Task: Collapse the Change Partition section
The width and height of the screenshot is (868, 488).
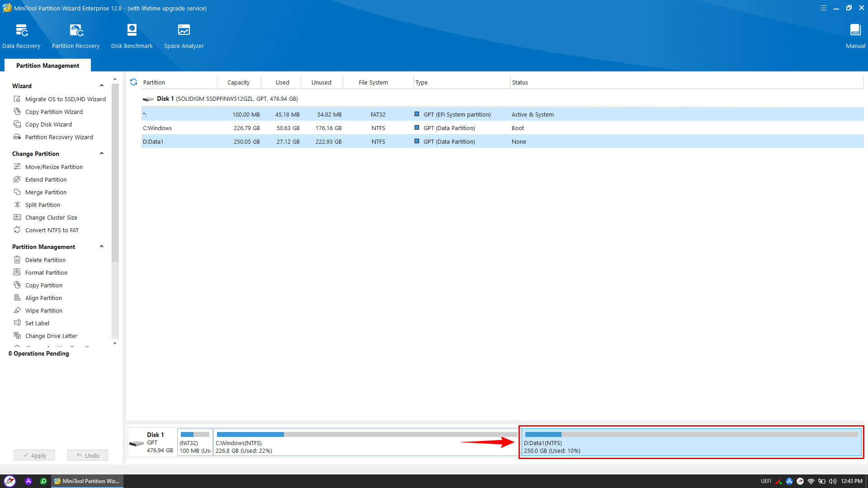Action: click(x=102, y=153)
